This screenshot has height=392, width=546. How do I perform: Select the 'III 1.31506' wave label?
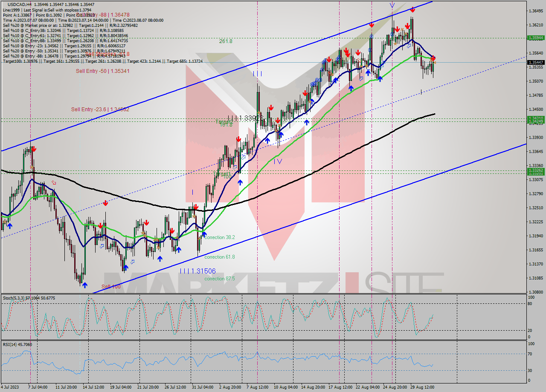(x=197, y=271)
